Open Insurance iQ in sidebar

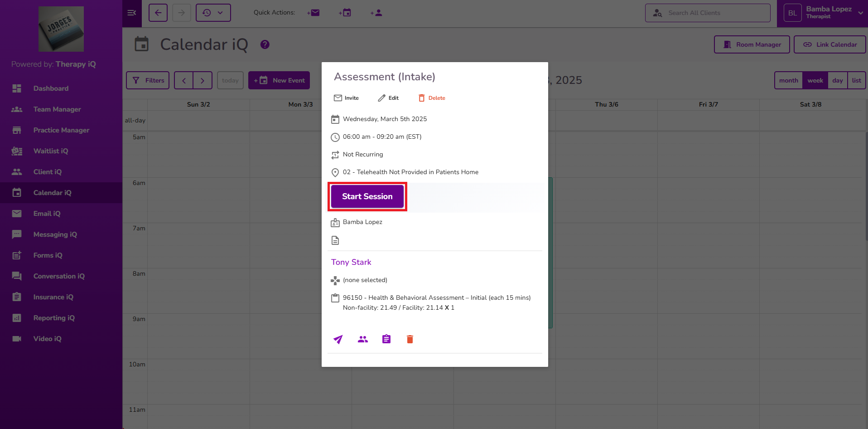[61, 297]
